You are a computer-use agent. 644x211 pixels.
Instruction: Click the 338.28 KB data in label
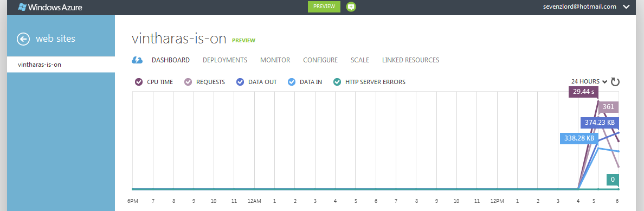point(579,139)
